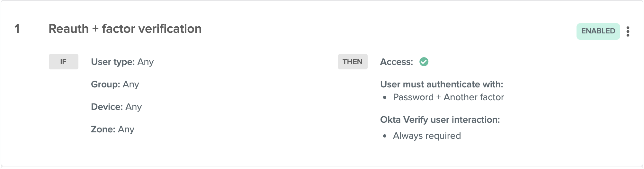
Task: Click rule priority number 1
Action: pos(17,29)
